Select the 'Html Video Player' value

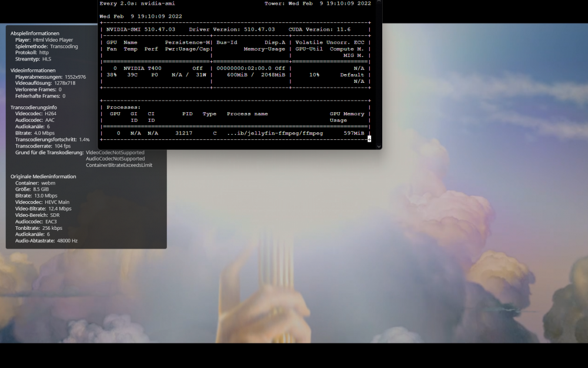53,40
